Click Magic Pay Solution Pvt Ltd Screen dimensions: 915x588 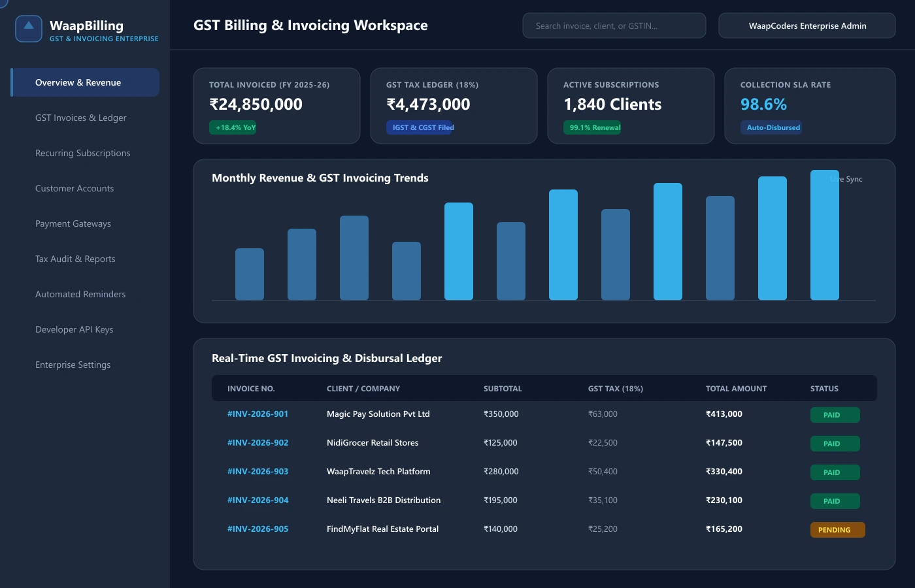coord(378,414)
